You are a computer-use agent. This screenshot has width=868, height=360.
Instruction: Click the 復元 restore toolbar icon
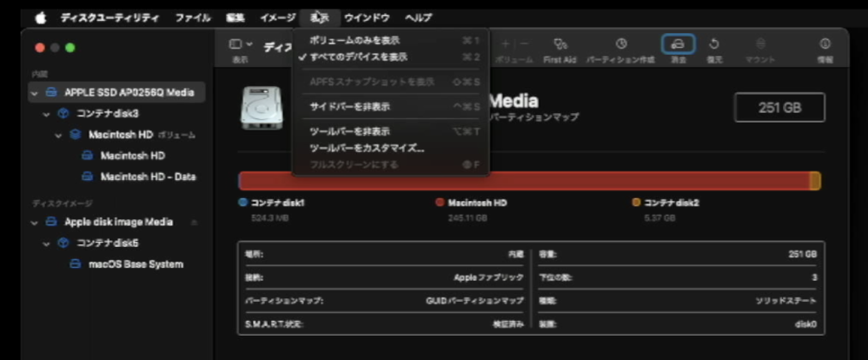[713, 43]
